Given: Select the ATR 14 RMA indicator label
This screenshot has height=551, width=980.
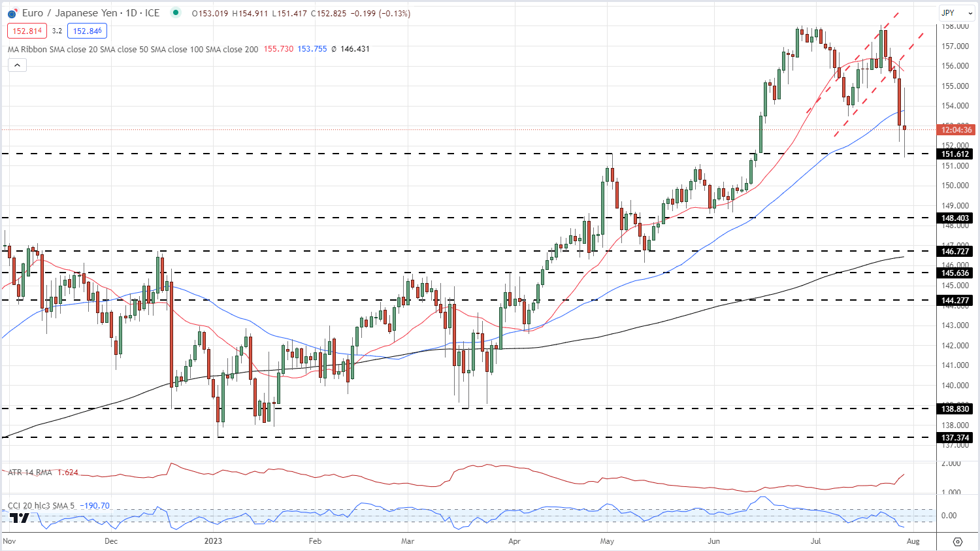Looking at the screenshot, I should pyautogui.click(x=30, y=473).
